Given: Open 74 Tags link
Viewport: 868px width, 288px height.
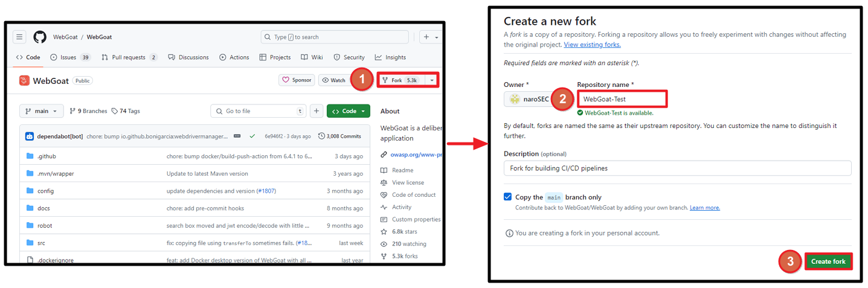Looking at the screenshot, I should pos(126,111).
